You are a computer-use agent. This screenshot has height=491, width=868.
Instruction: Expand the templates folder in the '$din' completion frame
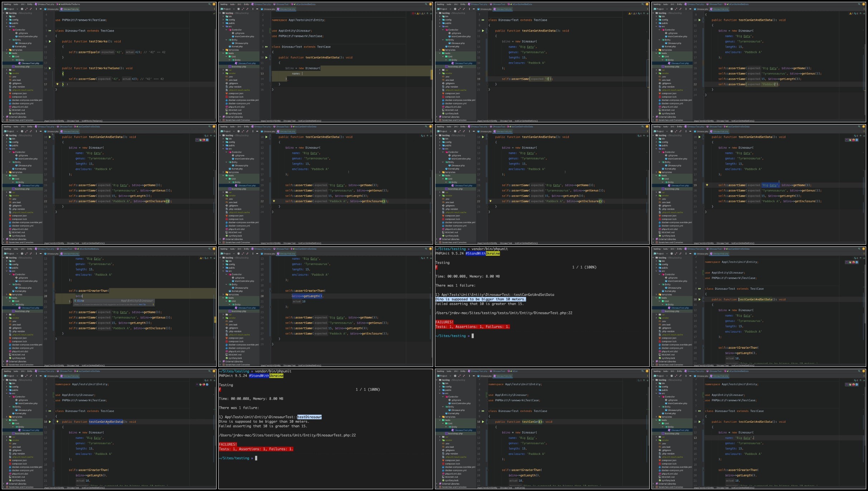[x=7, y=295]
